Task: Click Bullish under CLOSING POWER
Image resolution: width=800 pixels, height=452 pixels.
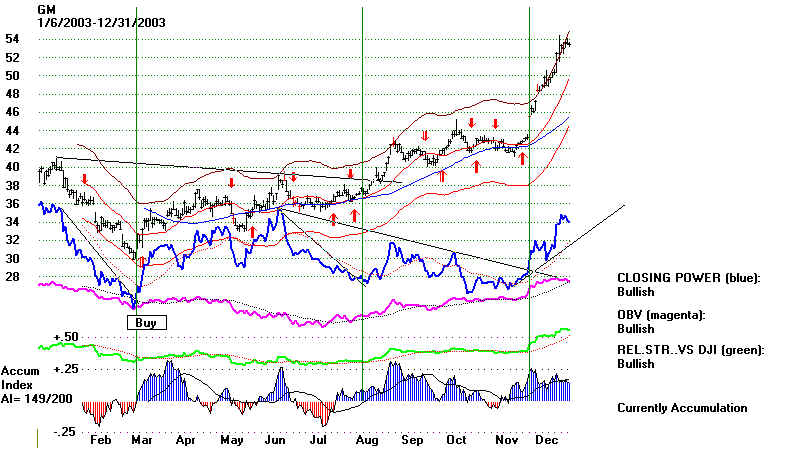Action: [x=636, y=292]
